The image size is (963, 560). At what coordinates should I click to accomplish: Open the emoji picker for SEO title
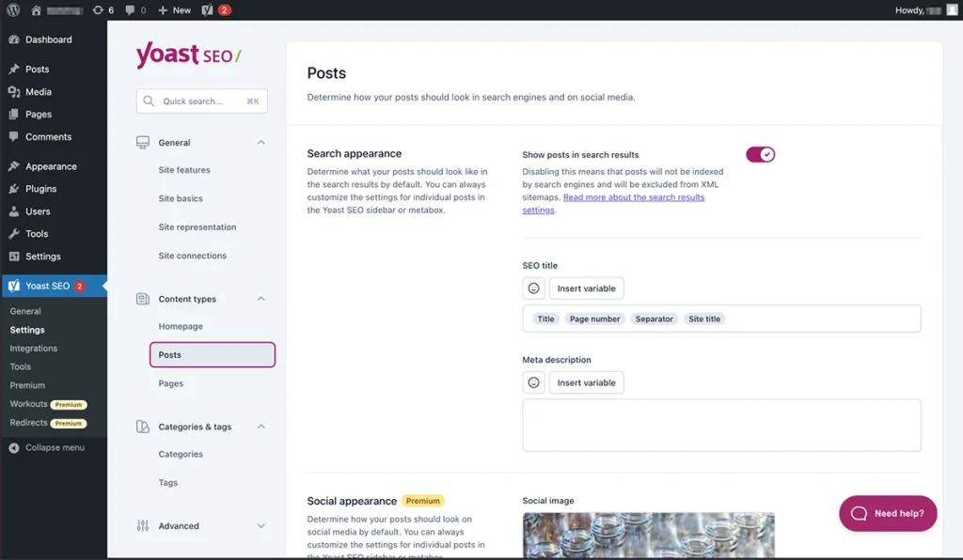coord(533,288)
